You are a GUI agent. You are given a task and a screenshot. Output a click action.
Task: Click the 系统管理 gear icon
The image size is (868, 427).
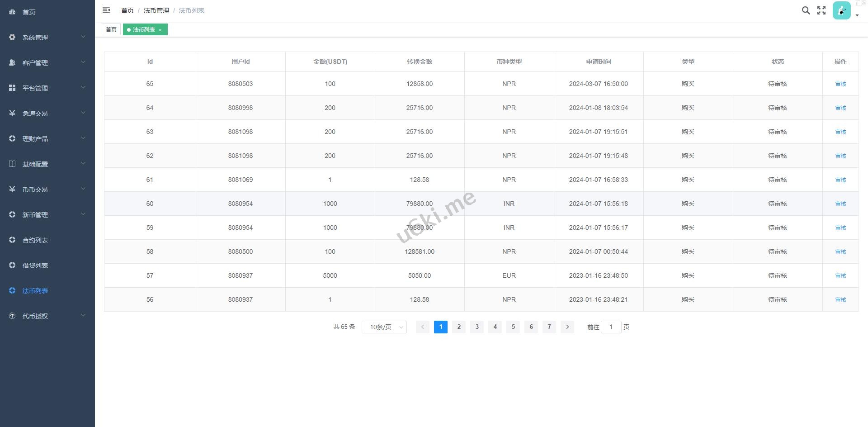[12, 38]
